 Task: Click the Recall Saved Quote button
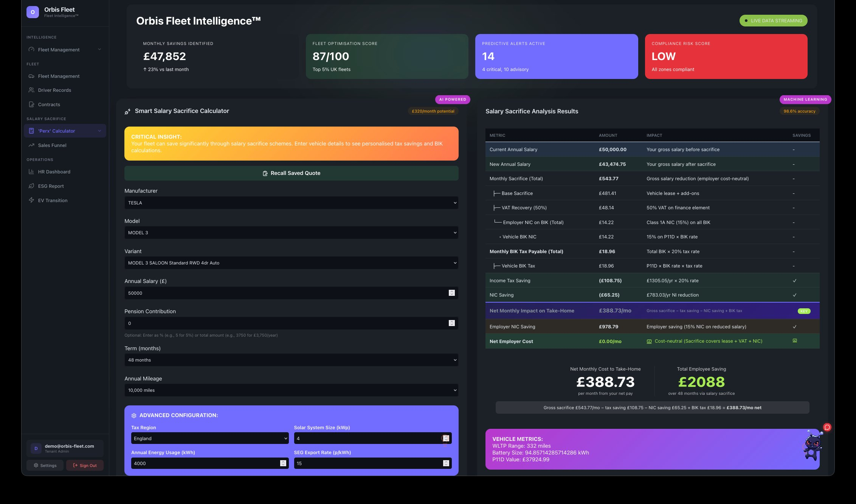291,173
